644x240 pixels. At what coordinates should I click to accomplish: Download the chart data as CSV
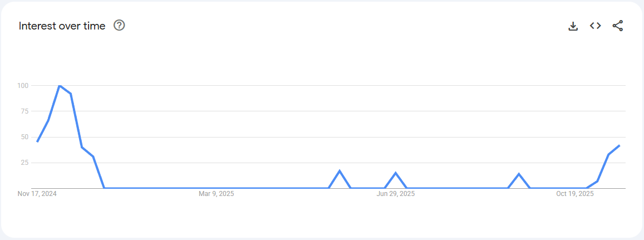tap(573, 26)
